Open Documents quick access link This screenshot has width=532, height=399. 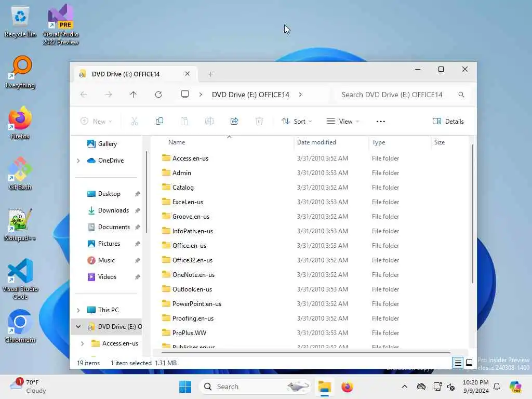click(x=114, y=227)
